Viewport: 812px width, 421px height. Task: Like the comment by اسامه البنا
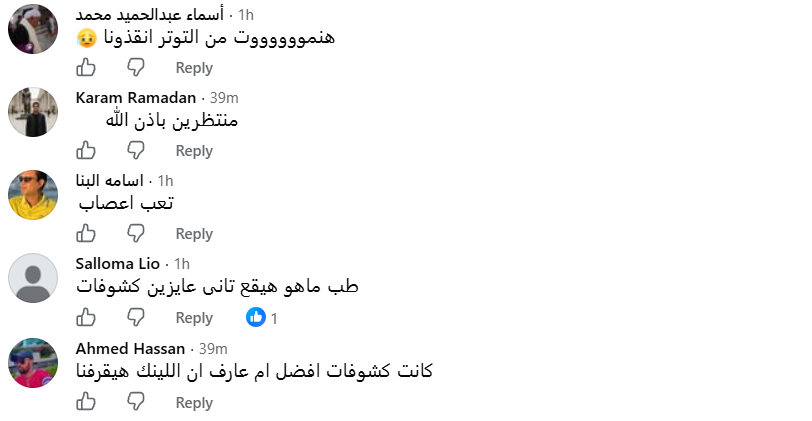coord(86,233)
